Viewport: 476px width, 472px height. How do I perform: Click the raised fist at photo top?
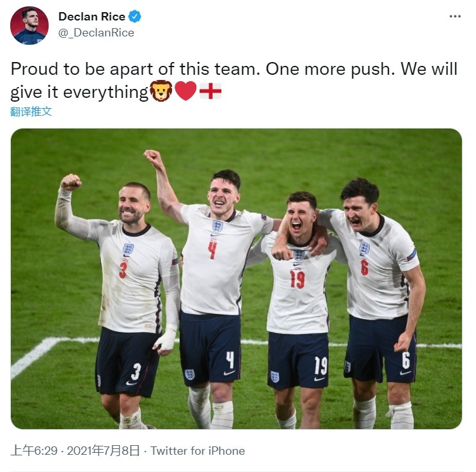[154, 157]
